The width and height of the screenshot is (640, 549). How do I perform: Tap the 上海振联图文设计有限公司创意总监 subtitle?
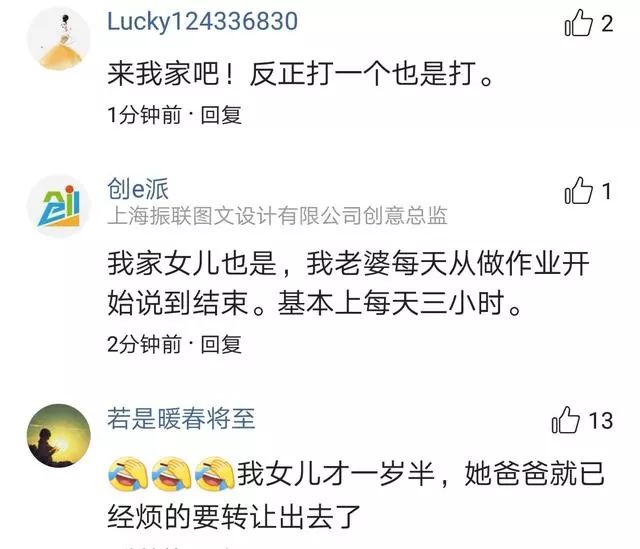(x=277, y=216)
